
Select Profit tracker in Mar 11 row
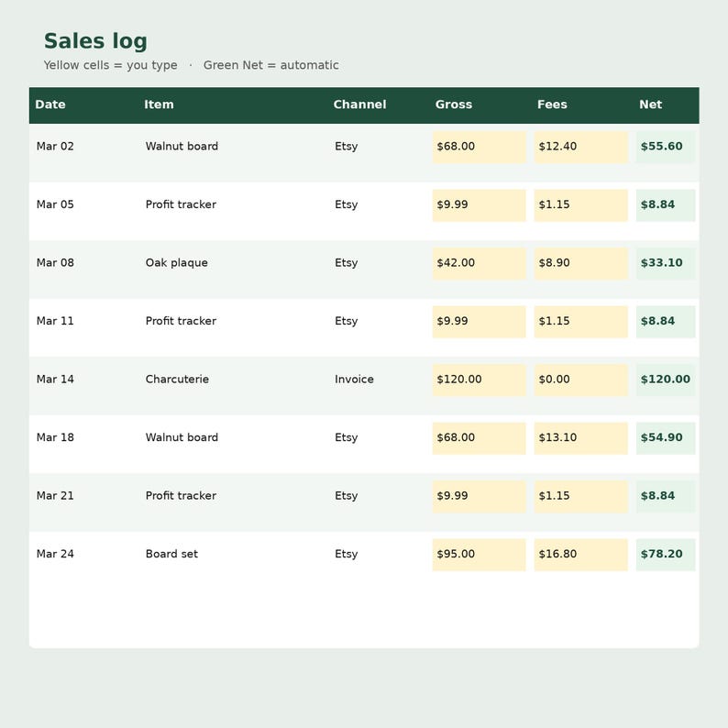(x=181, y=321)
